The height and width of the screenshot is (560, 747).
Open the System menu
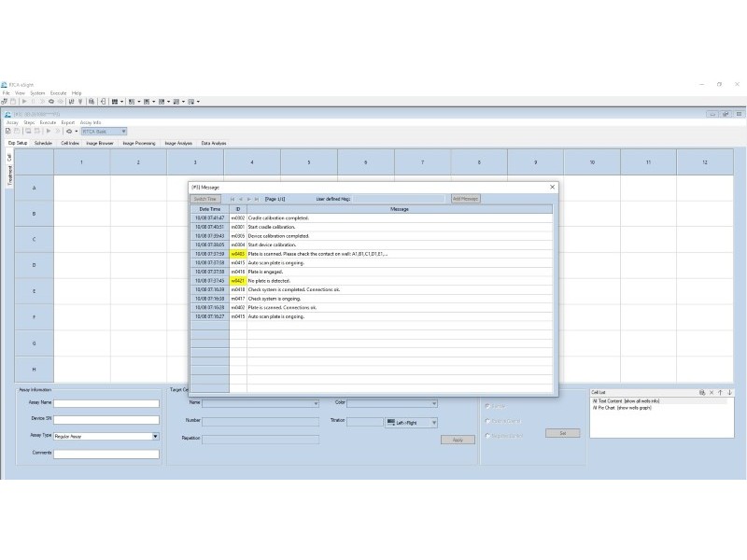tap(37, 93)
